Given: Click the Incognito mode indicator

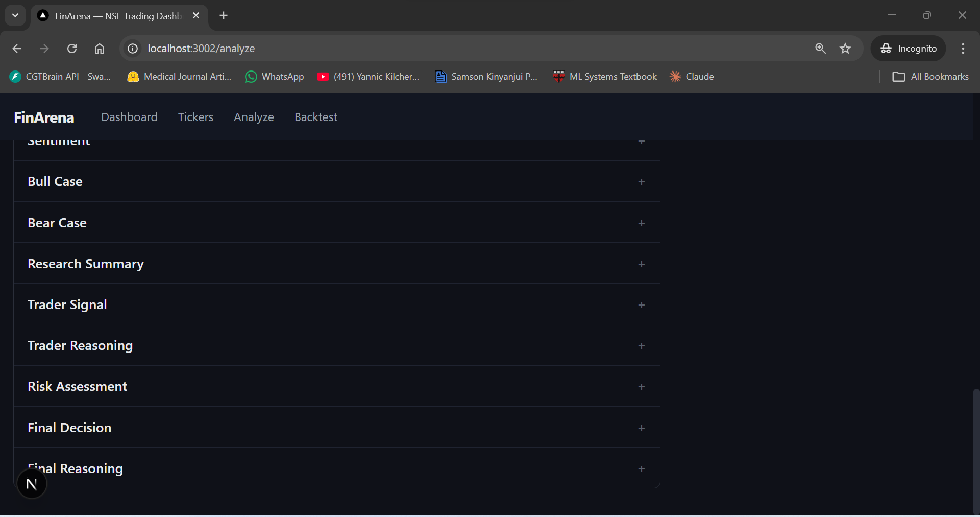Looking at the screenshot, I should coord(909,49).
